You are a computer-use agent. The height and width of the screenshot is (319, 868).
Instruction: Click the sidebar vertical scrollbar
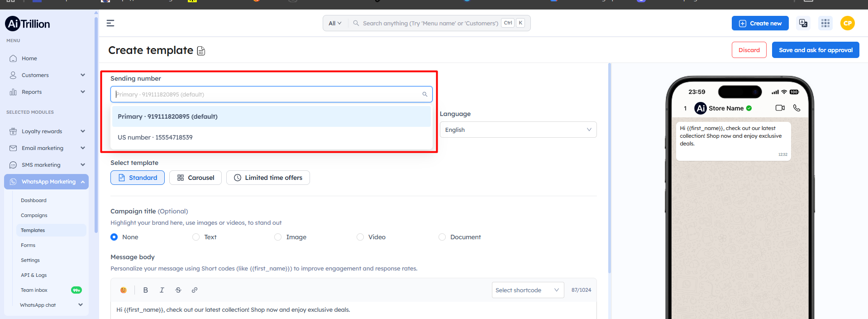(96, 125)
